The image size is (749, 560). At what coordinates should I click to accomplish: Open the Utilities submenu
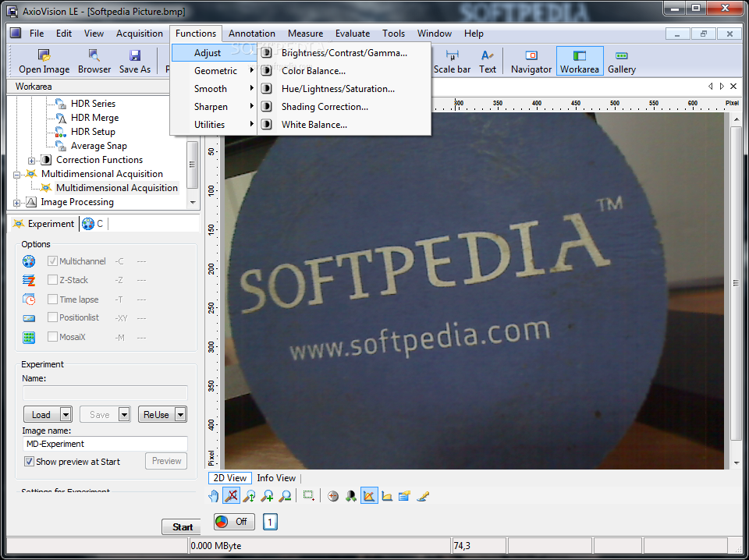click(214, 125)
